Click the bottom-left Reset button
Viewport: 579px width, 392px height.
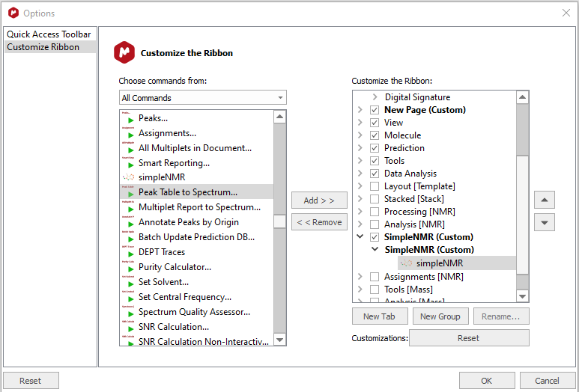(x=31, y=381)
